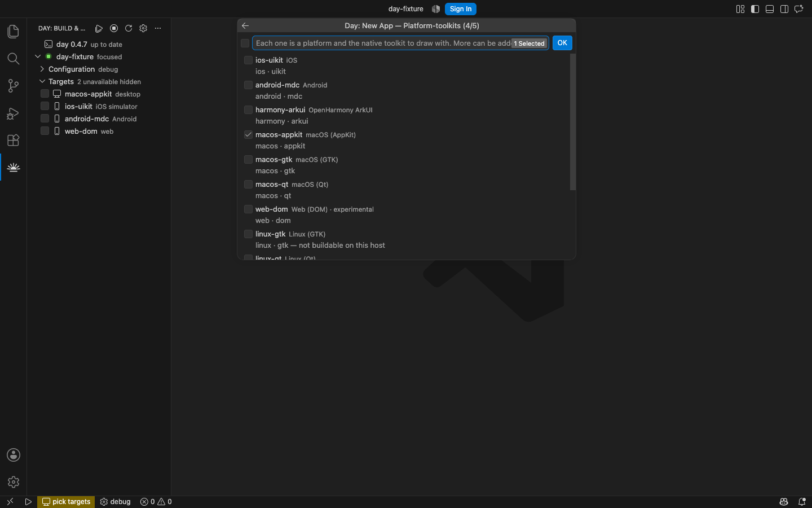Open Run and Debug view
The image size is (812, 508).
[13, 113]
